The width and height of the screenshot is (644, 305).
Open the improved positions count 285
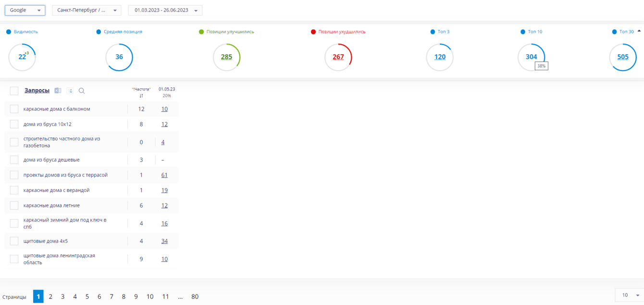[226, 57]
